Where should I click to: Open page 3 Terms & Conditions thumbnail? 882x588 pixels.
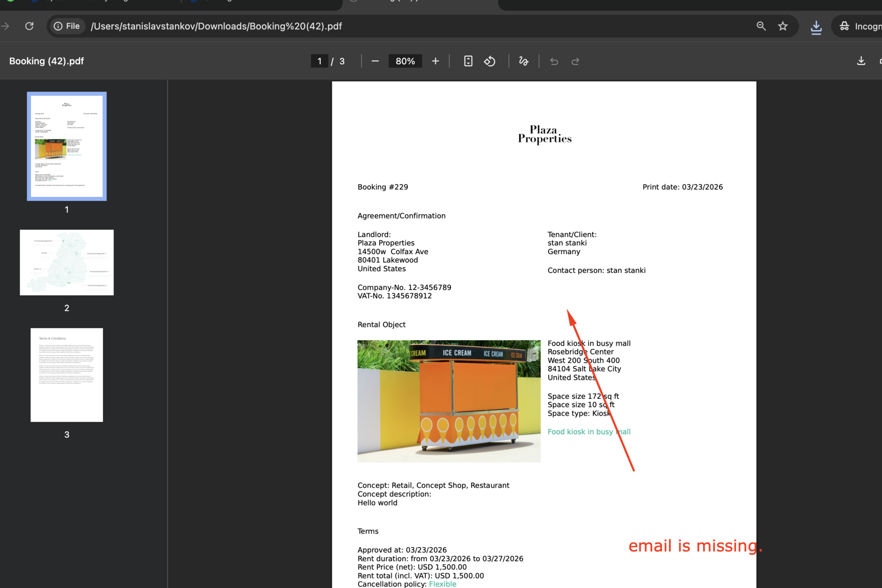(x=67, y=375)
